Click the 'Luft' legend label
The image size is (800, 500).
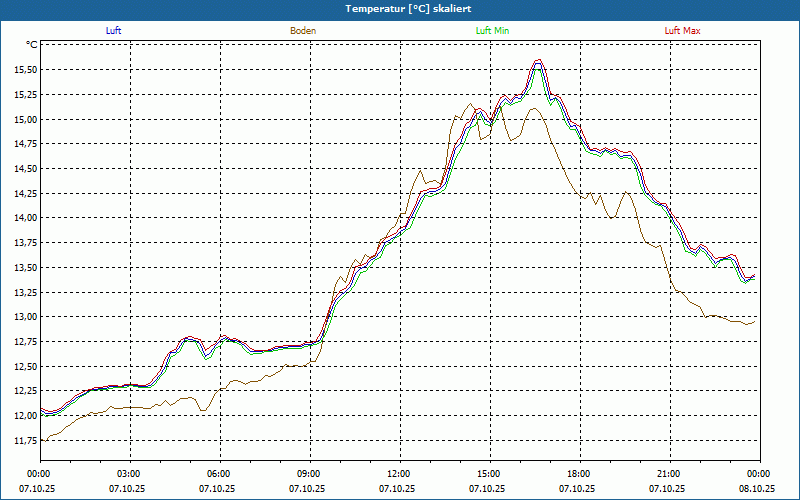click(113, 31)
